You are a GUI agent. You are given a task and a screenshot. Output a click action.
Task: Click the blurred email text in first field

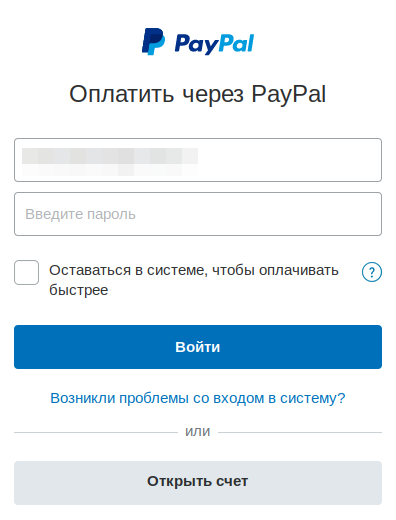[110, 162]
